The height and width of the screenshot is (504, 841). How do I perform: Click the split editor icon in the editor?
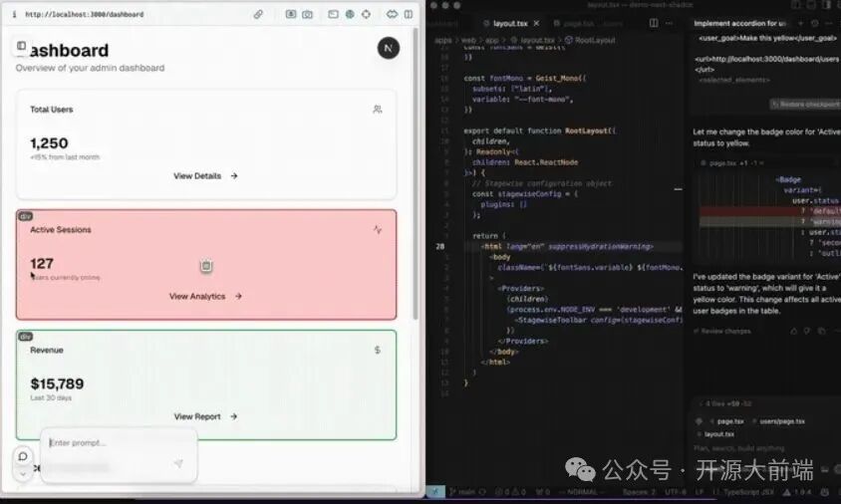coord(654,23)
